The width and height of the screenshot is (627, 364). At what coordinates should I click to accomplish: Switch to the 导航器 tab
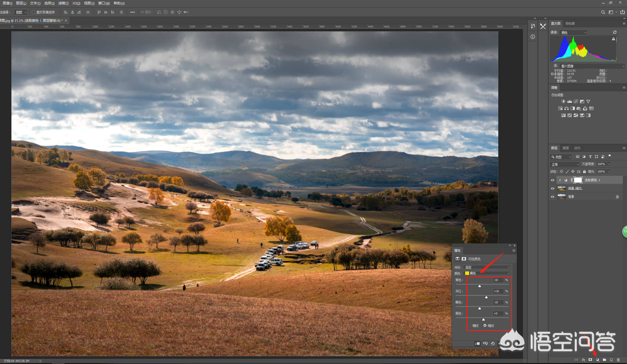coord(570,23)
